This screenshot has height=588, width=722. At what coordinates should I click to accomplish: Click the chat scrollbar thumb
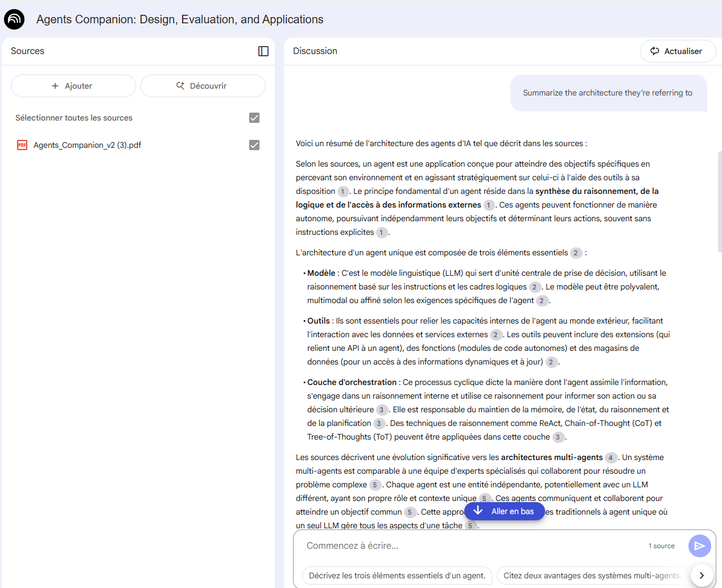pos(720,202)
